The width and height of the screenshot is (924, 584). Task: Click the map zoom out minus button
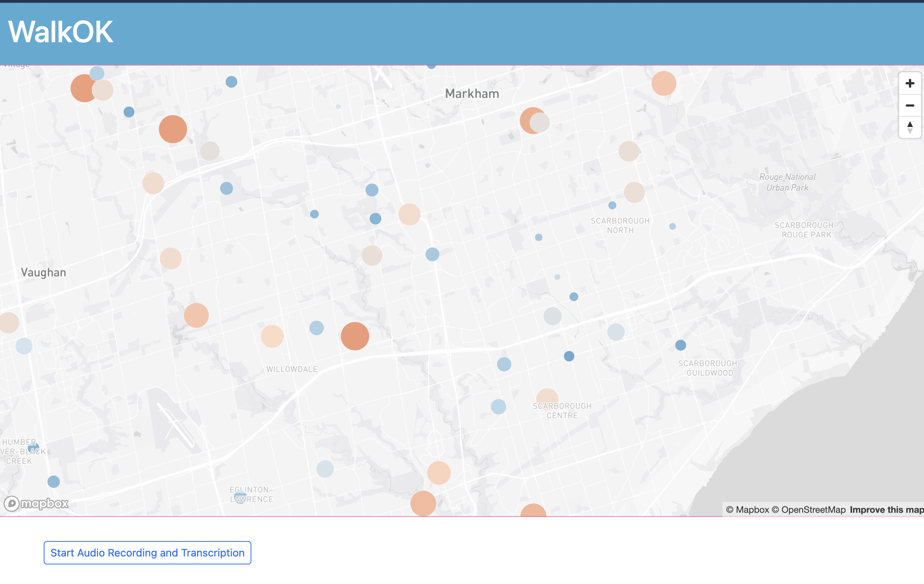909,105
